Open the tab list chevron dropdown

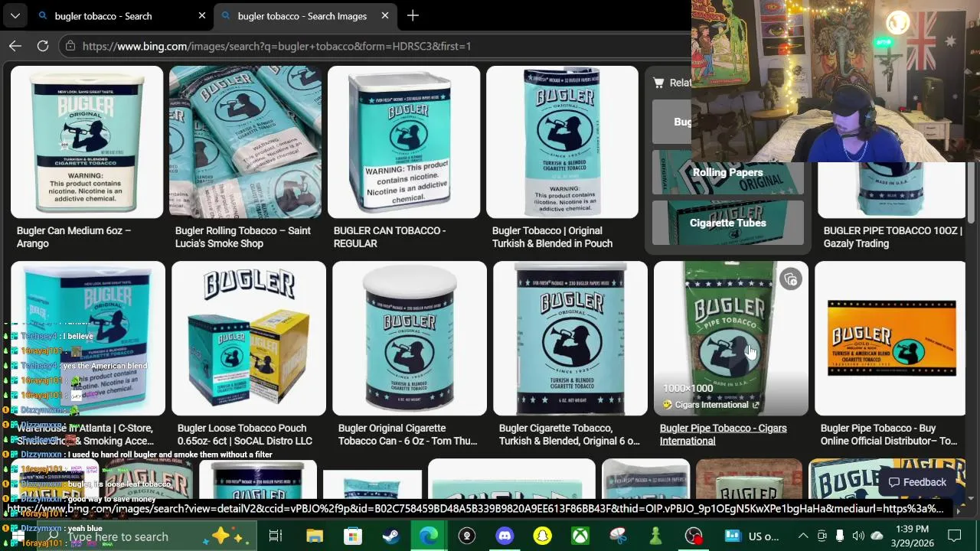tap(15, 15)
